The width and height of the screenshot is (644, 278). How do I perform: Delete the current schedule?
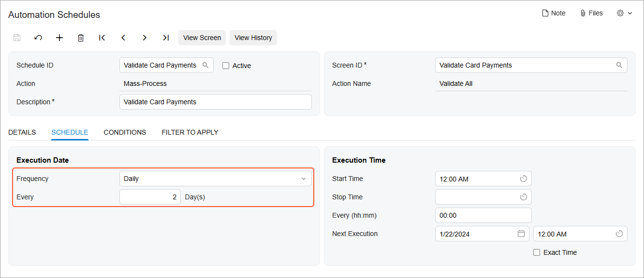81,38
